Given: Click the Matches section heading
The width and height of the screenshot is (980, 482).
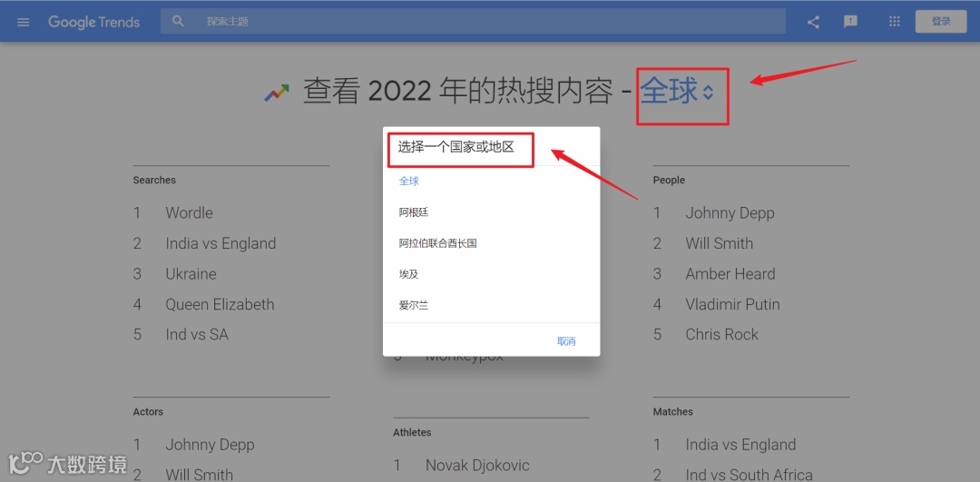Looking at the screenshot, I should click(x=673, y=412).
